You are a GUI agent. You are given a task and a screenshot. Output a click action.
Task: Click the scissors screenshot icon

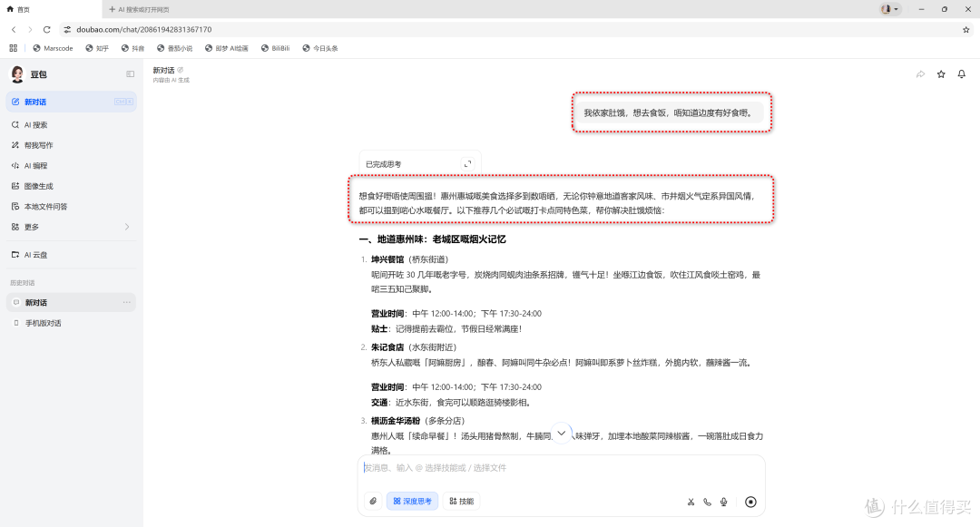coord(691,502)
